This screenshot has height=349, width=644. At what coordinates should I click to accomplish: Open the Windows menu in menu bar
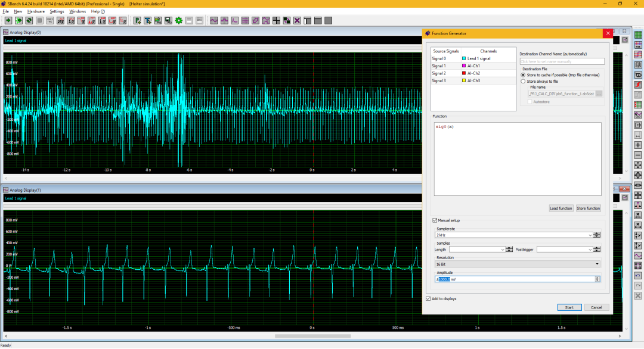[x=78, y=11]
